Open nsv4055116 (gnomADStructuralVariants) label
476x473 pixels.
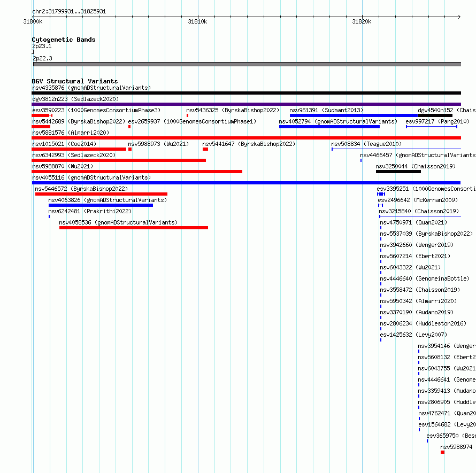(x=91, y=178)
